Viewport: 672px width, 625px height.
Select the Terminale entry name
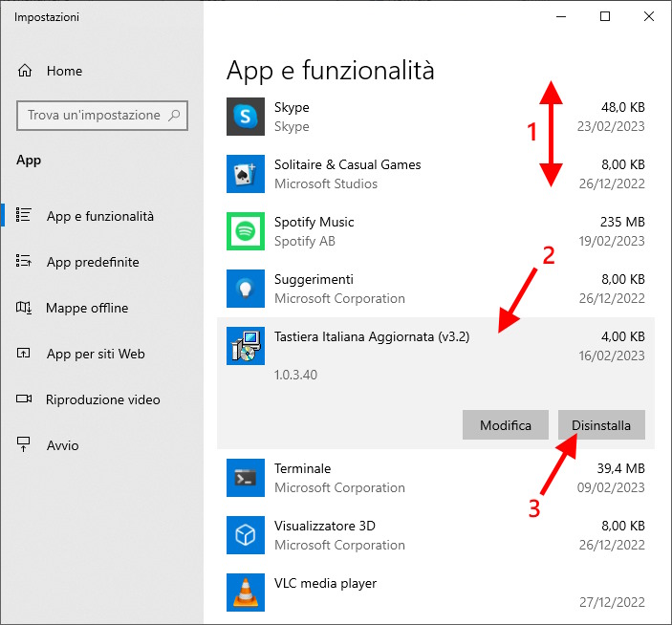303,468
